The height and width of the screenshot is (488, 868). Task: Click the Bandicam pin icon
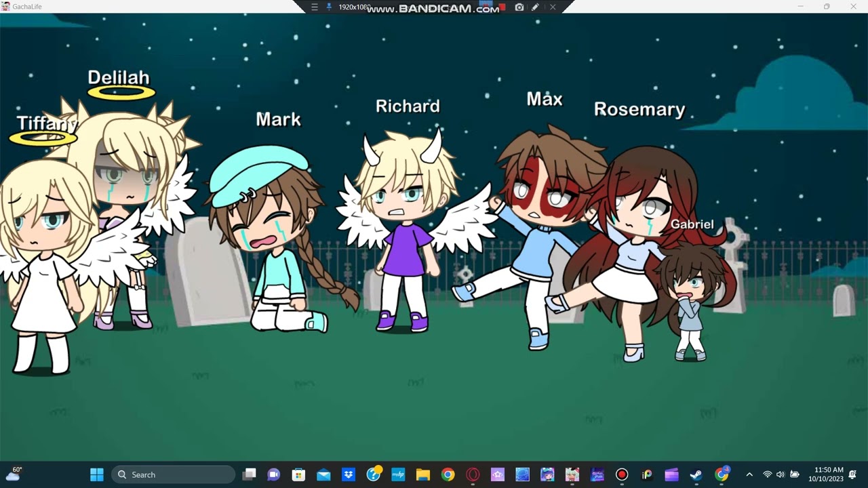click(x=330, y=7)
